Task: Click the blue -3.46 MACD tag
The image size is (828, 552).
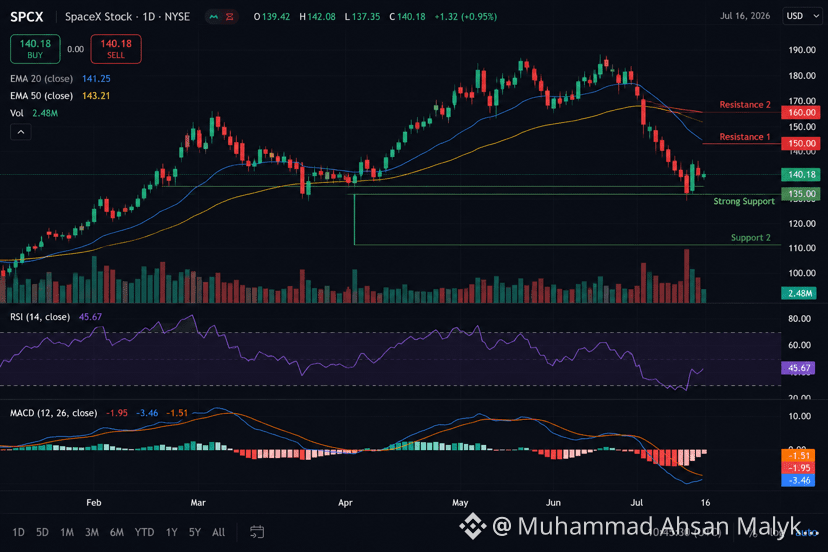Action: 798,480
